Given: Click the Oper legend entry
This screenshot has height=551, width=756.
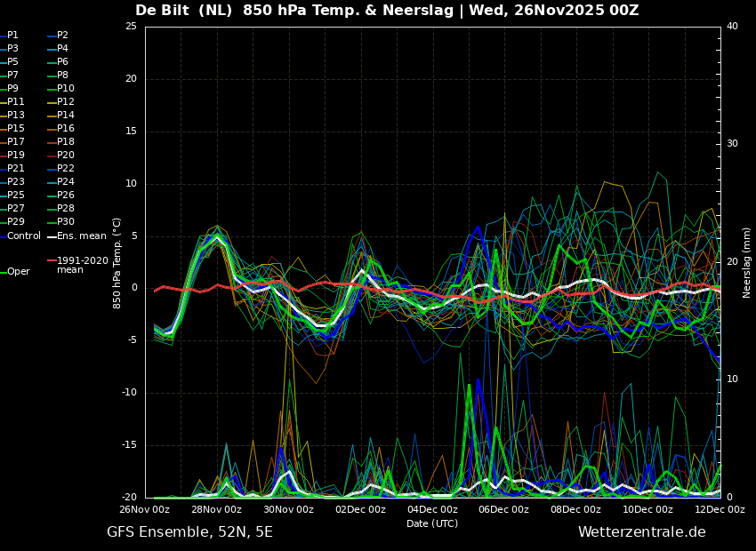Looking at the screenshot, I should [15, 272].
